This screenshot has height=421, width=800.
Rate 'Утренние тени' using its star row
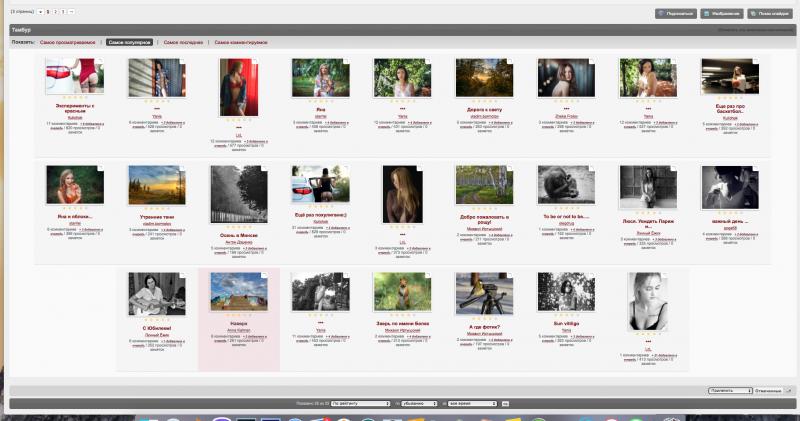pyautogui.click(x=157, y=209)
